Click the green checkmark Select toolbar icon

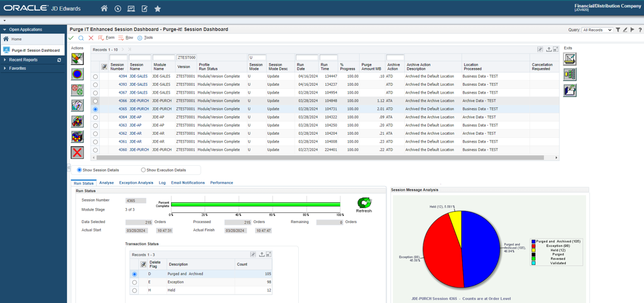(x=72, y=38)
